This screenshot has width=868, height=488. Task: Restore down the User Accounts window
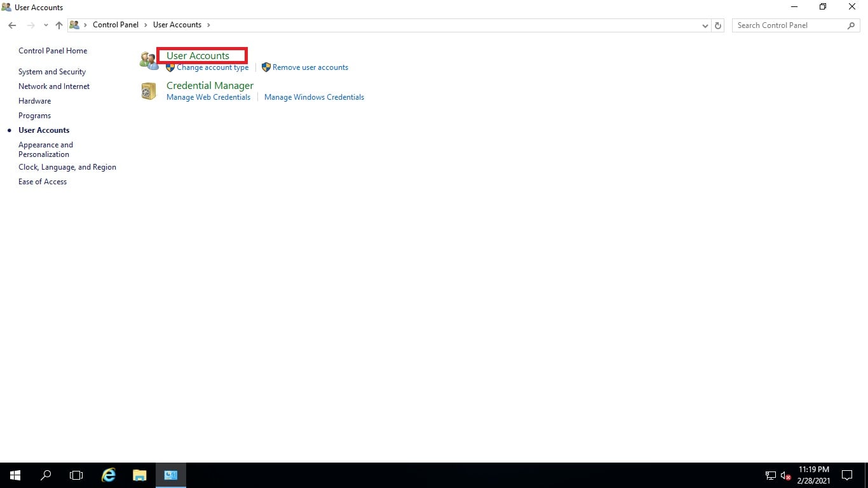(823, 7)
